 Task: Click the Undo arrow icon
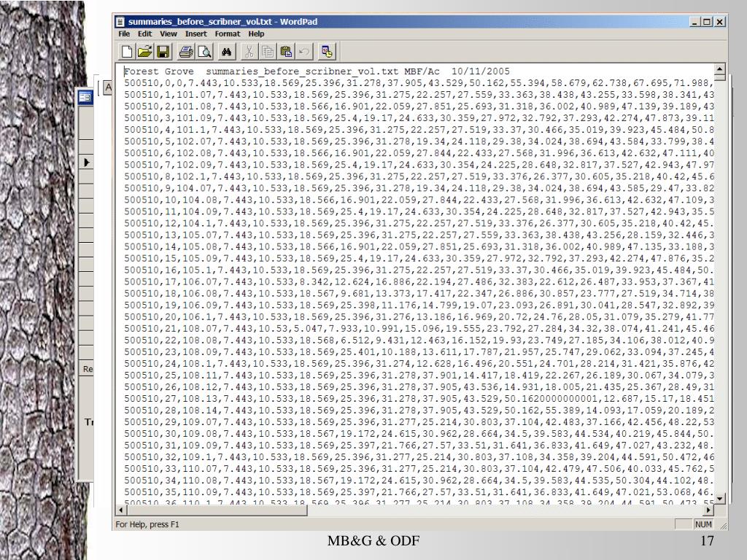(x=304, y=52)
